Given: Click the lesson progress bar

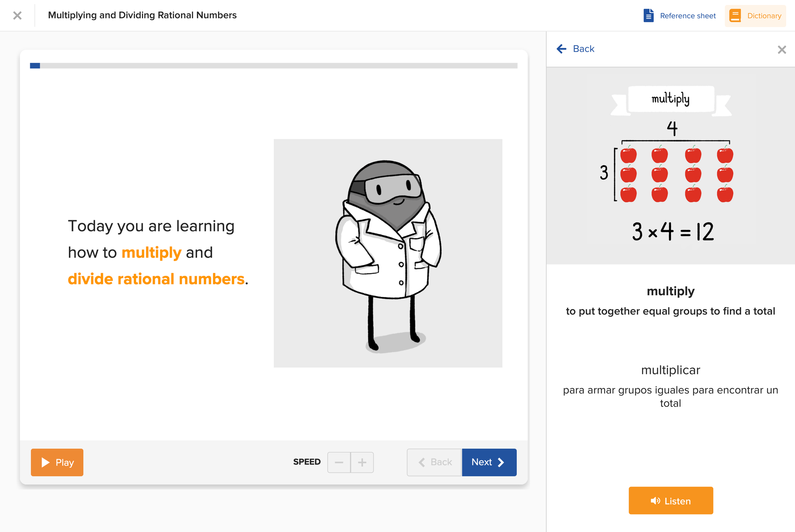Looking at the screenshot, I should [x=273, y=66].
